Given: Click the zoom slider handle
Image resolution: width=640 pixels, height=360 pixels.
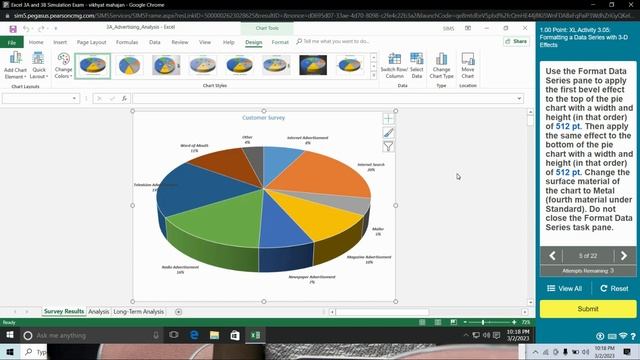Looking at the screenshot, I should (483, 322).
